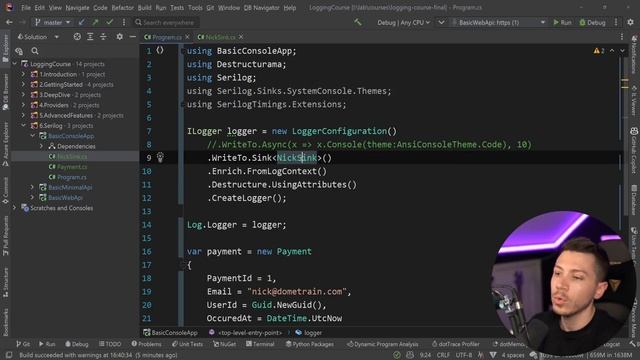640x360 pixels.
Task: Open the TODO tool window
Action: 110,344
